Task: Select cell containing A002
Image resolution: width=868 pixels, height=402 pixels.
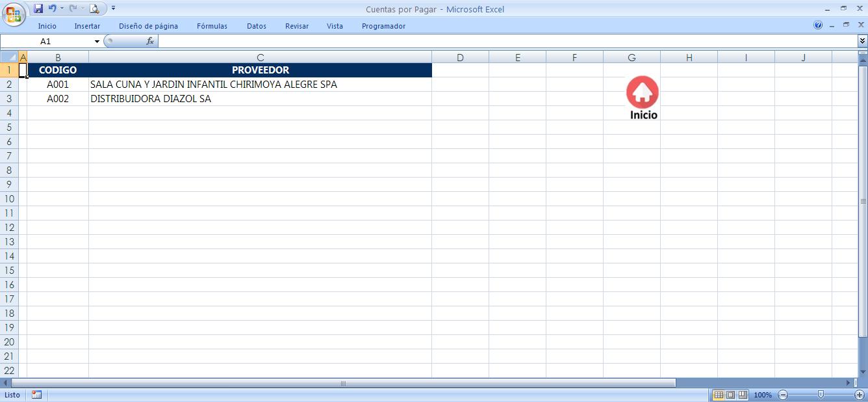Action: click(x=58, y=99)
